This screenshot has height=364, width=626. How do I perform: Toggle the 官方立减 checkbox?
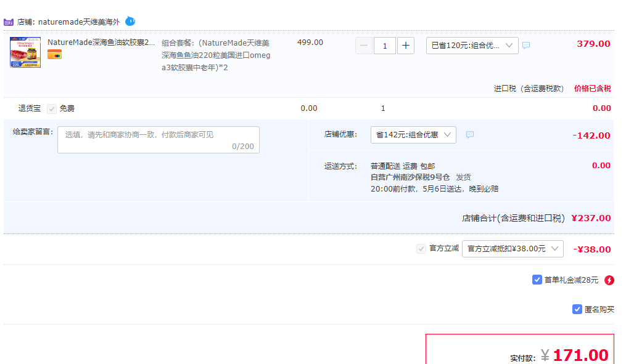(x=421, y=249)
